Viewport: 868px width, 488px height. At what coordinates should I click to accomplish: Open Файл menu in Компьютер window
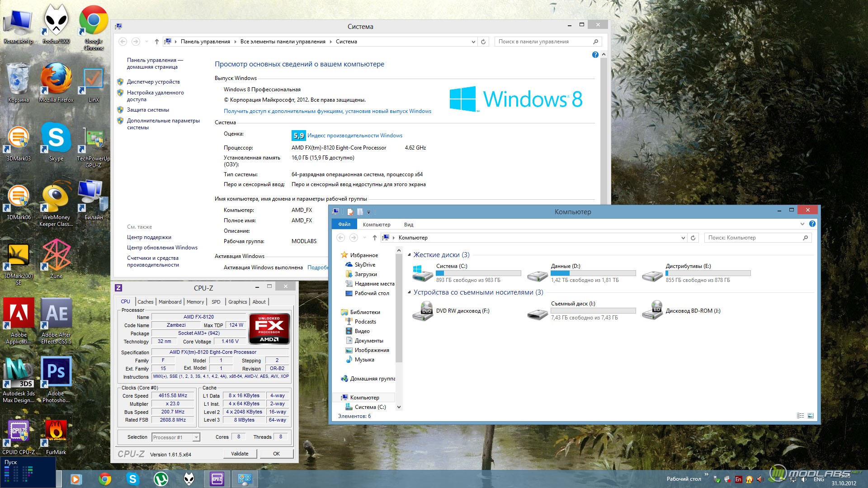[344, 224]
